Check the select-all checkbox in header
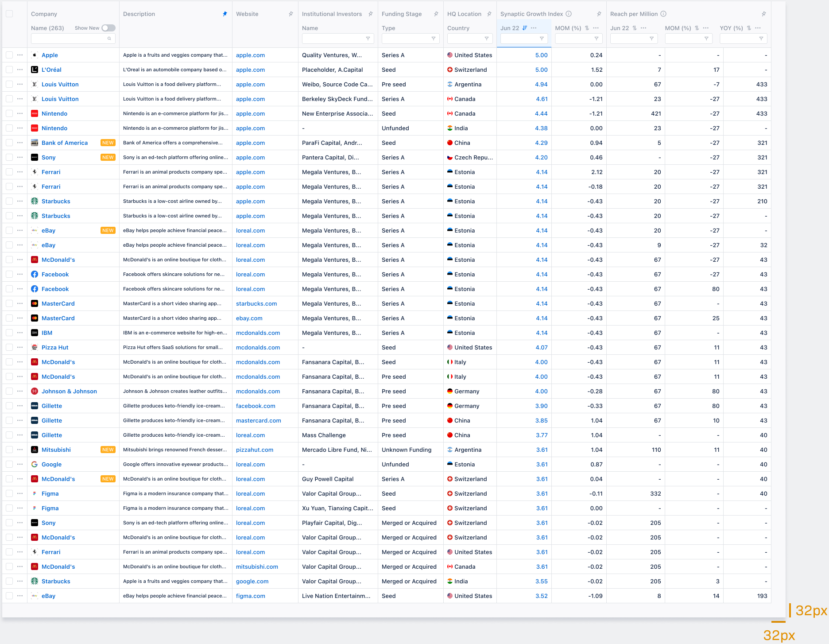Image resolution: width=829 pixels, height=644 pixels. click(9, 14)
